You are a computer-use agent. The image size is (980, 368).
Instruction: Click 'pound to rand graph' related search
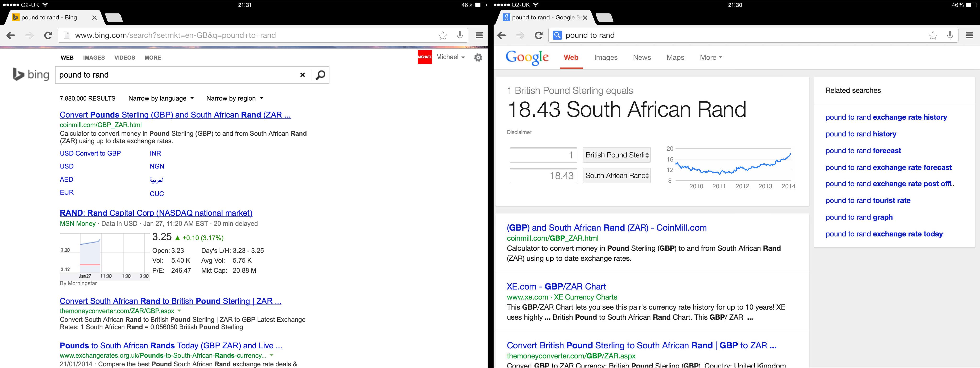[x=859, y=217]
